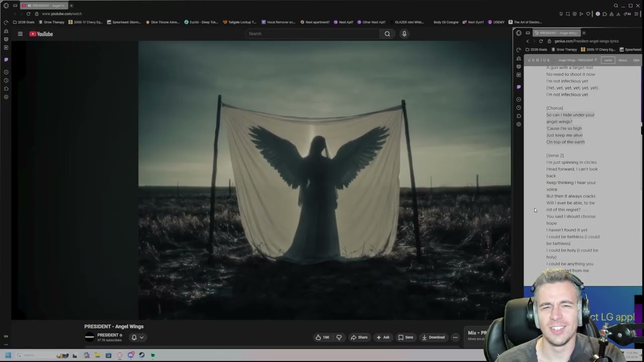Image resolution: width=644 pixels, height=362 pixels.
Task: Open Twitch in the main window sidebar
Action: [6, 59]
